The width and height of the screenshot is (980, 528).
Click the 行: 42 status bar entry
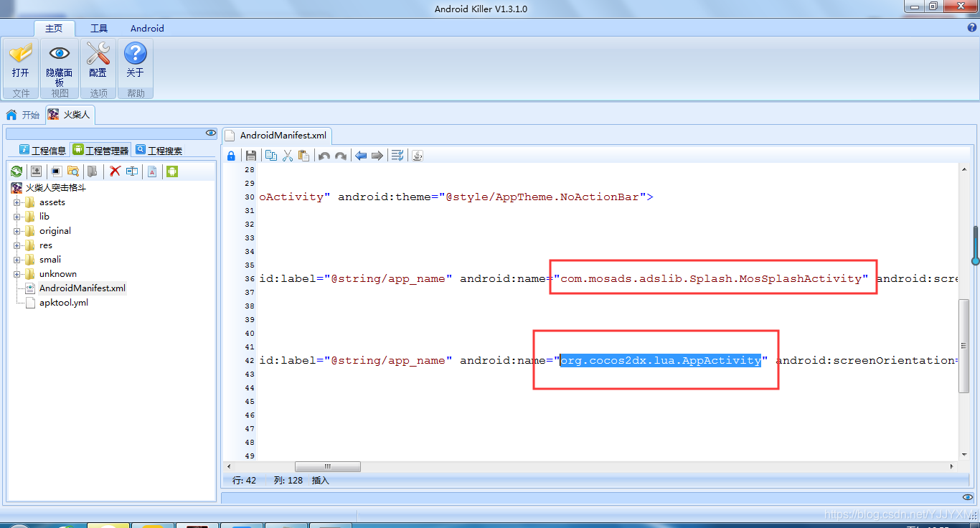coord(244,481)
